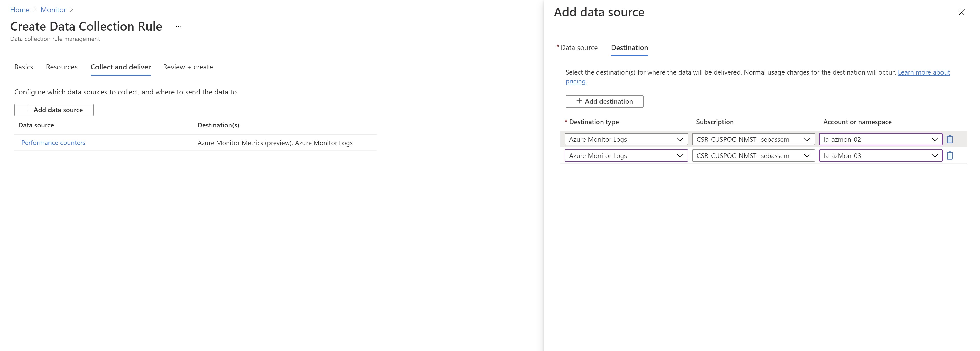Select the Collect and deliver tab
Viewport: 980px width, 351px height.
pyautogui.click(x=121, y=67)
